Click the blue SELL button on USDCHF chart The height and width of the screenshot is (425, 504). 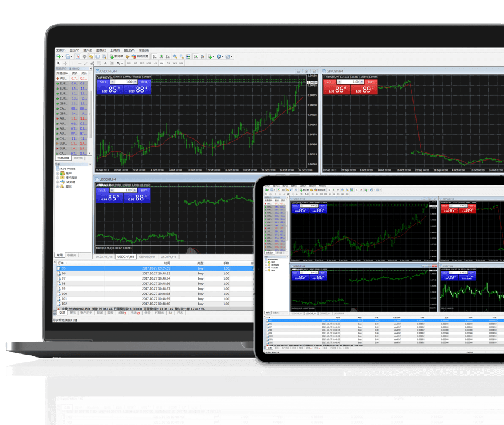tap(103, 82)
